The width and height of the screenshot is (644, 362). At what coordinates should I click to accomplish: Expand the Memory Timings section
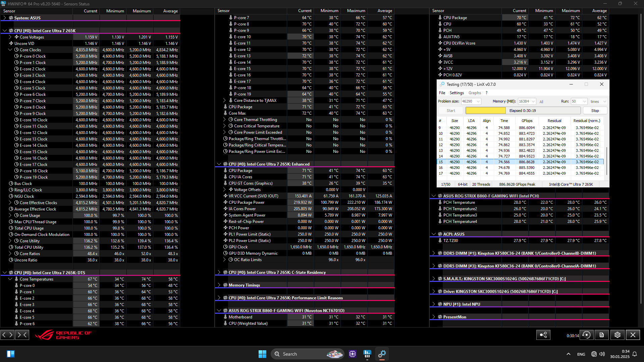tap(219, 285)
